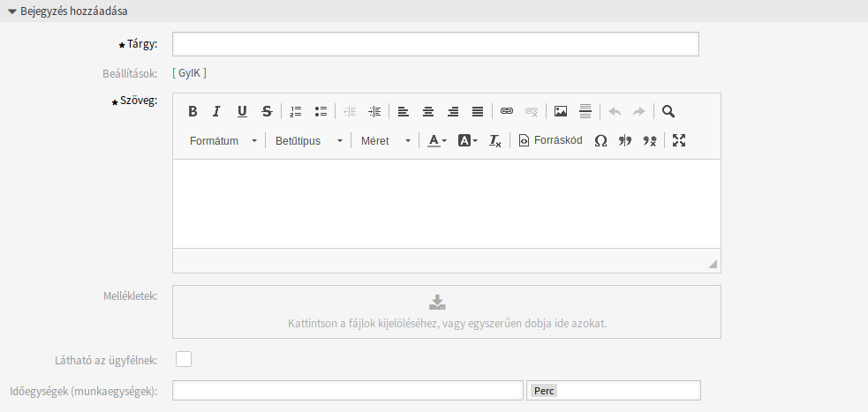Viewport: 868px width, 412px height.
Task: Click the editor resize handle corner
Action: (713, 265)
